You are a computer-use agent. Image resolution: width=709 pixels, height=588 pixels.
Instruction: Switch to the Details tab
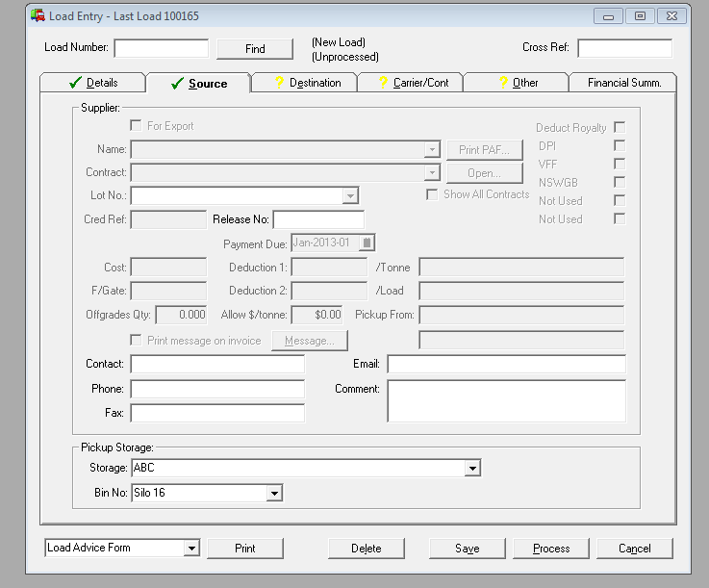pos(92,83)
